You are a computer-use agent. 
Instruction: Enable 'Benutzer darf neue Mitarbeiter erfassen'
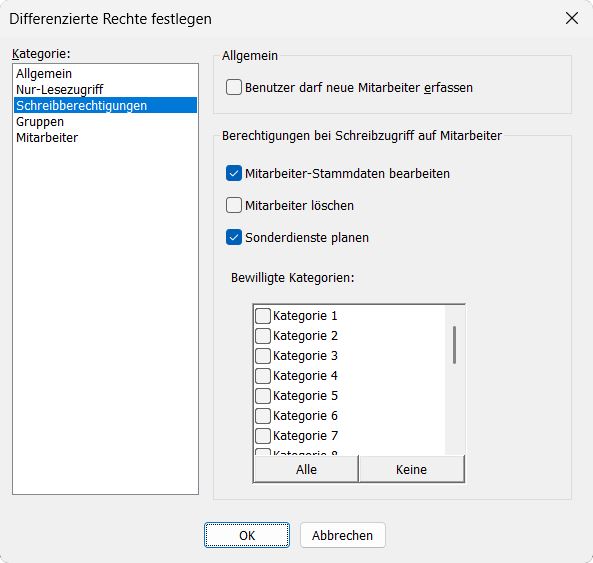[234, 87]
